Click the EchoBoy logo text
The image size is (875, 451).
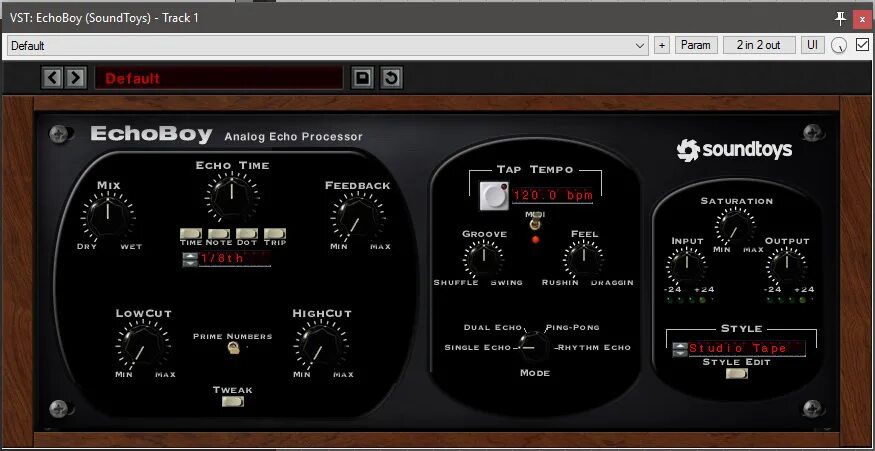(x=151, y=135)
